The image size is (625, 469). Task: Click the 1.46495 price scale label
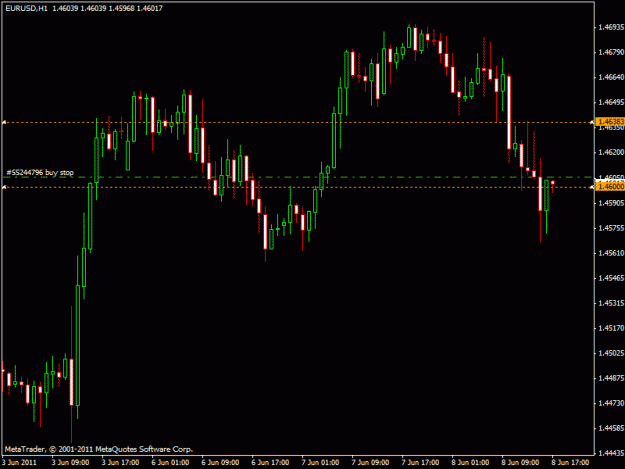coord(611,102)
